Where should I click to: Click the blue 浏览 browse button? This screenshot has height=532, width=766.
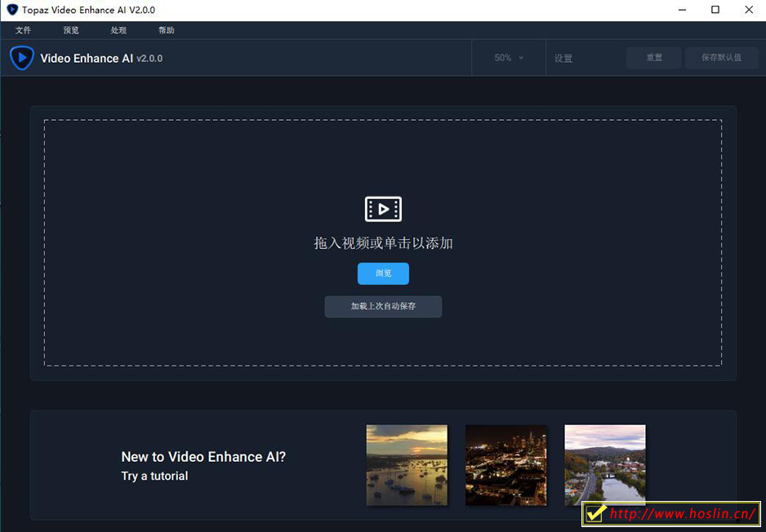click(x=384, y=273)
